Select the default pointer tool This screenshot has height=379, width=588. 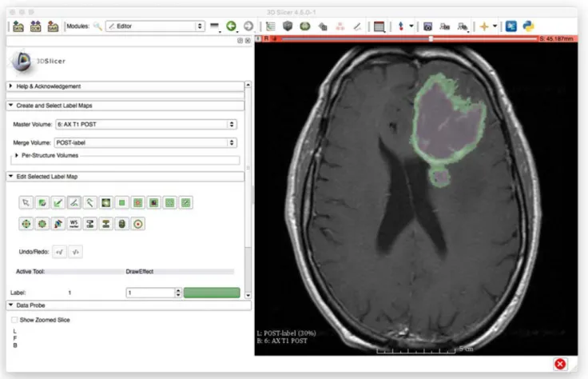pyautogui.click(x=26, y=202)
